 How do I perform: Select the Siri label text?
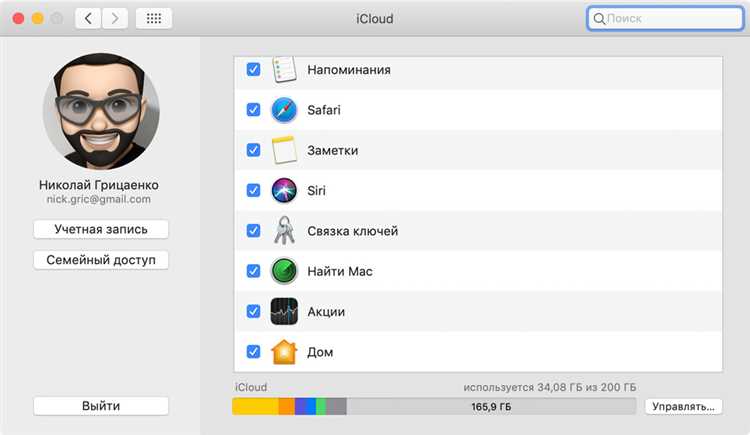click(x=316, y=190)
